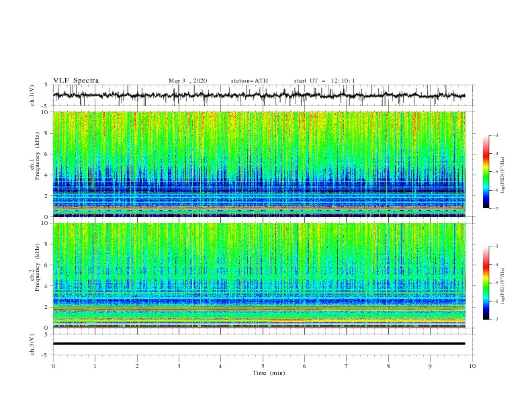Viewport: 532px width, 411px height.
Task: Click the "start UT = 12:10:1" text
Action: 324,81
